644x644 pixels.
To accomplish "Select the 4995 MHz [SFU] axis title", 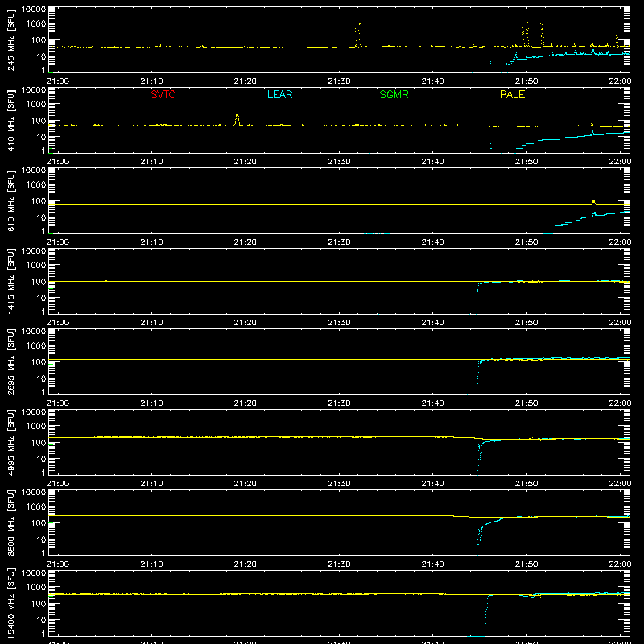I will pos(11,443).
